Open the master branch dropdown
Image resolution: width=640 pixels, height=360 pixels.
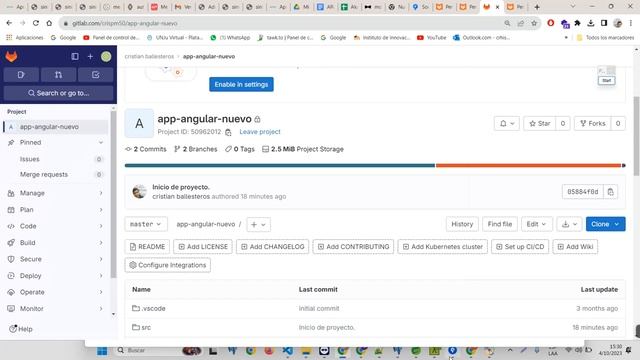(146, 224)
